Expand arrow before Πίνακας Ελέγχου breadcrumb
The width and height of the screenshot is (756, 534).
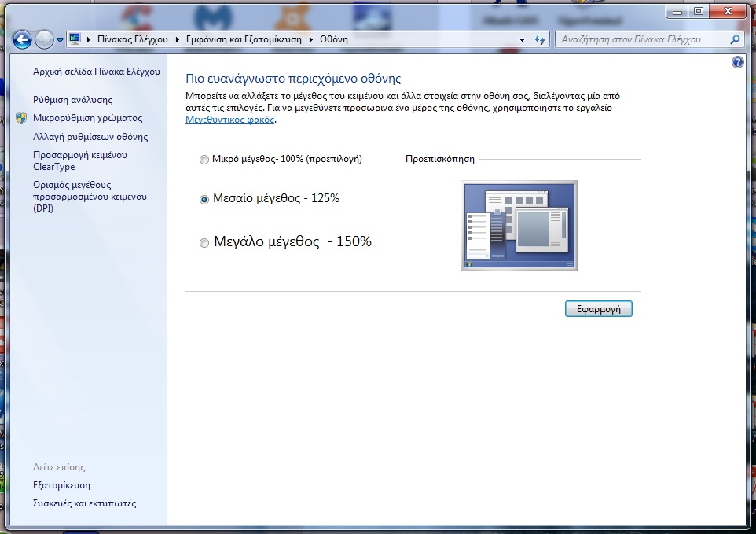click(89, 39)
